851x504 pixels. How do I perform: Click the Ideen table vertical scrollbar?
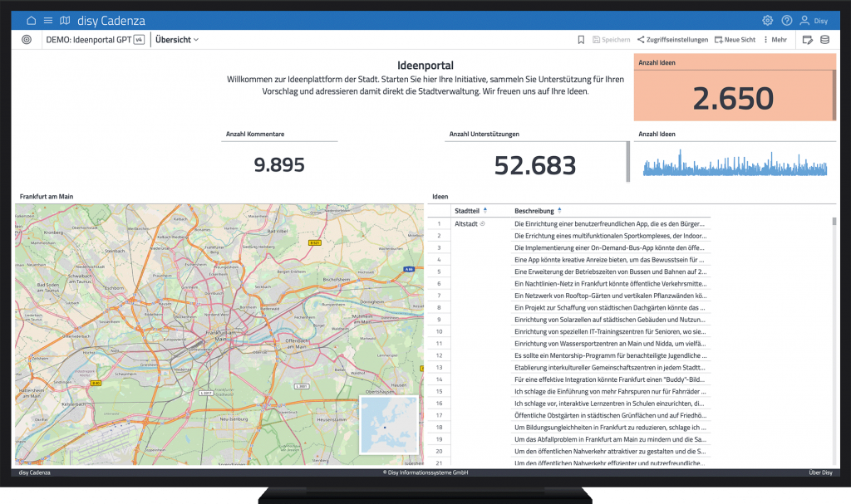click(x=834, y=222)
